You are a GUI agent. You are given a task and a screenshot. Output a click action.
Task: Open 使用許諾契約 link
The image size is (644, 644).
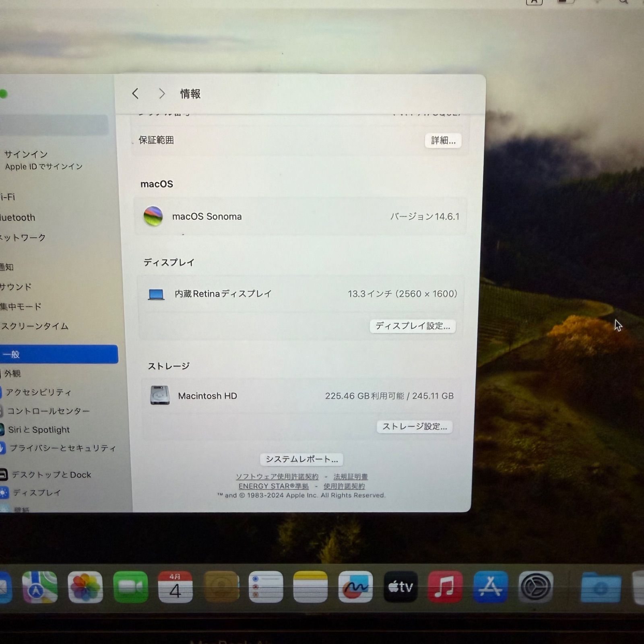point(344,486)
